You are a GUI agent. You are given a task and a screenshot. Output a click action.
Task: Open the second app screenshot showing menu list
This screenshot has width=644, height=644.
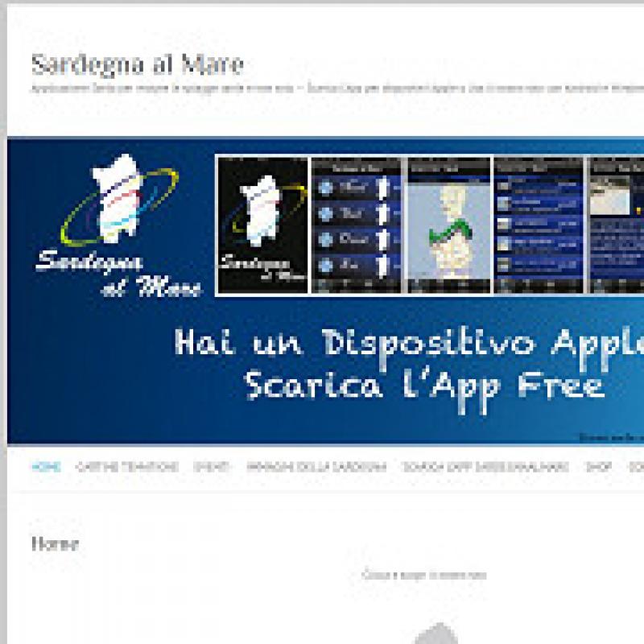[356, 225]
